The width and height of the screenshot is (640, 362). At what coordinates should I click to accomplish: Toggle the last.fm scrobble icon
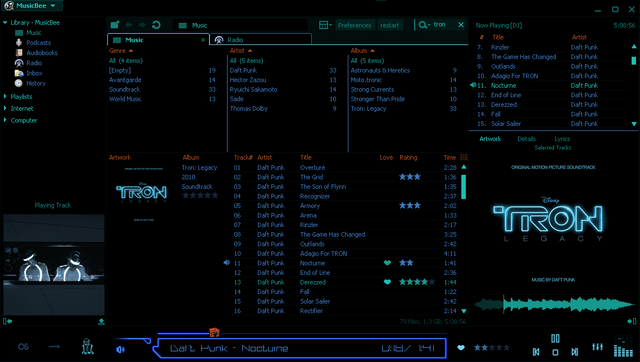click(x=23, y=346)
